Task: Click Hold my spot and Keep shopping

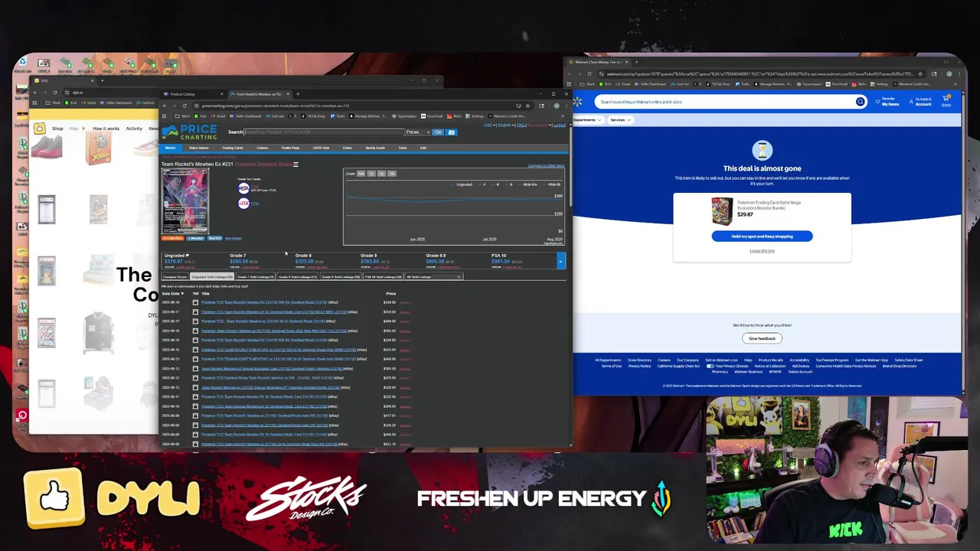Action: 762,236
